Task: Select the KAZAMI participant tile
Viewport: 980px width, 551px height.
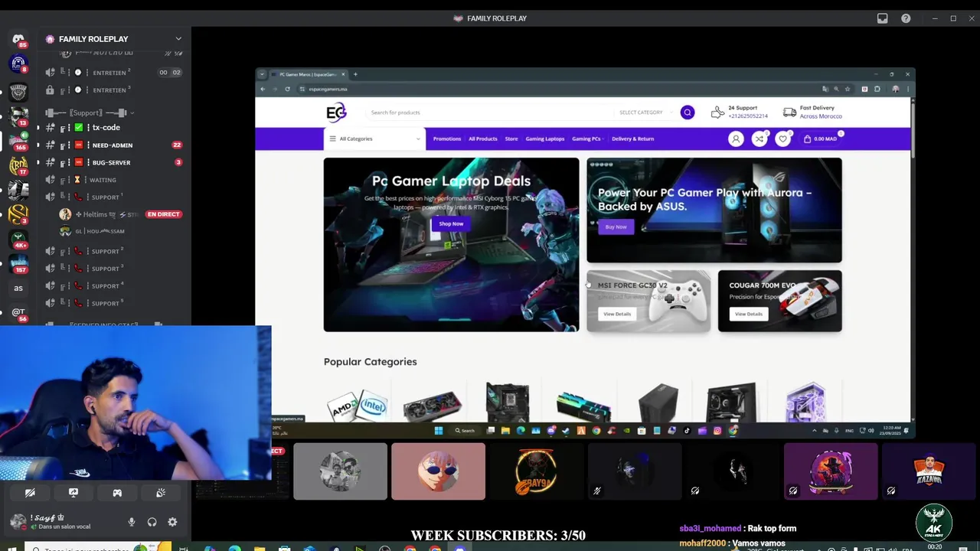Action: [x=929, y=471]
